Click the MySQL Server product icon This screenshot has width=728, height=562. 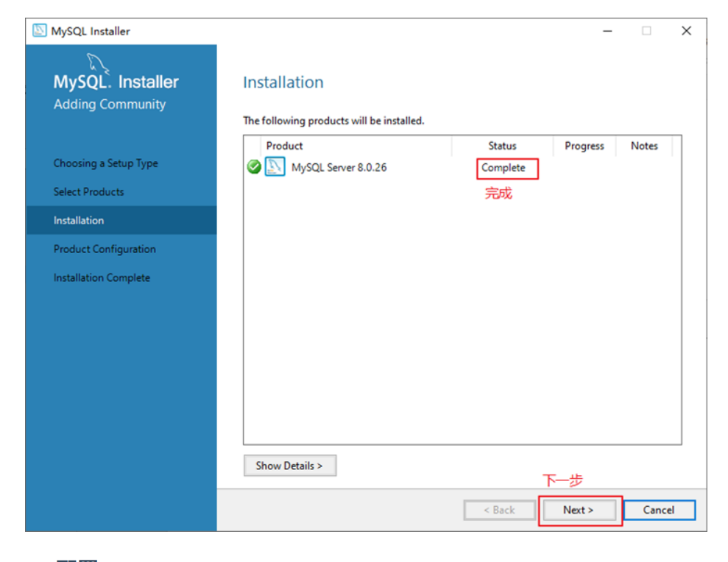click(x=275, y=166)
